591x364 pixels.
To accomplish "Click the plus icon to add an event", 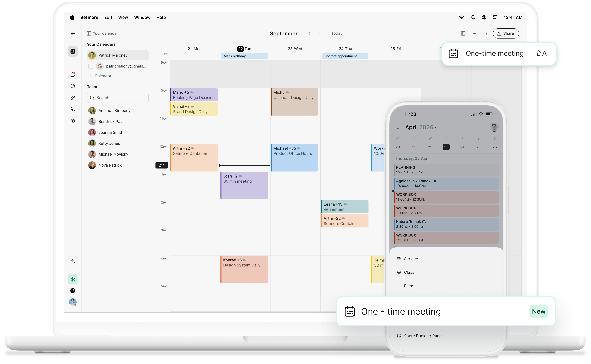I will [475, 33].
